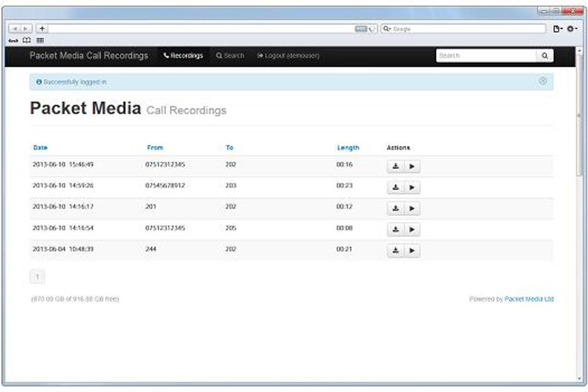This screenshot has height=392, width=588.
Task: Sort table by Length column
Action: coord(348,147)
